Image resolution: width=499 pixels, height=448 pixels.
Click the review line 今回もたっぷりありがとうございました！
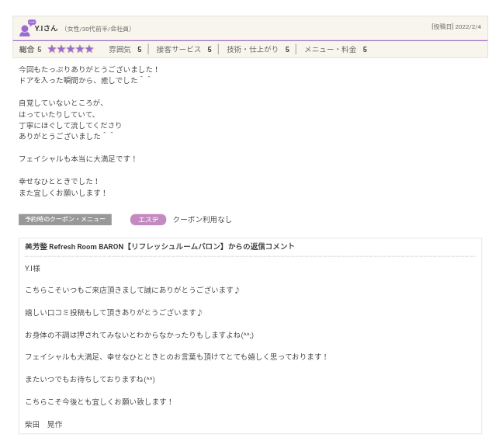point(88,69)
